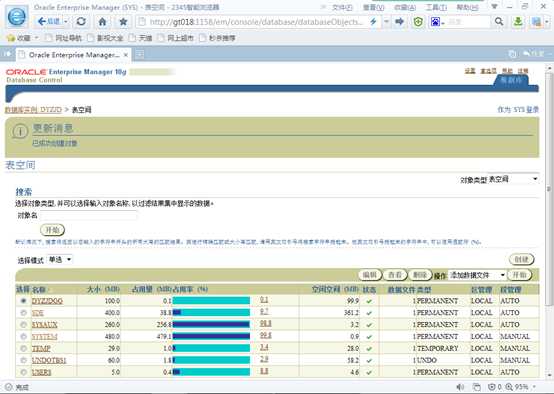Open the selection mode dropdown 单选
This screenshot has height=394, width=554.
(60, 260)
